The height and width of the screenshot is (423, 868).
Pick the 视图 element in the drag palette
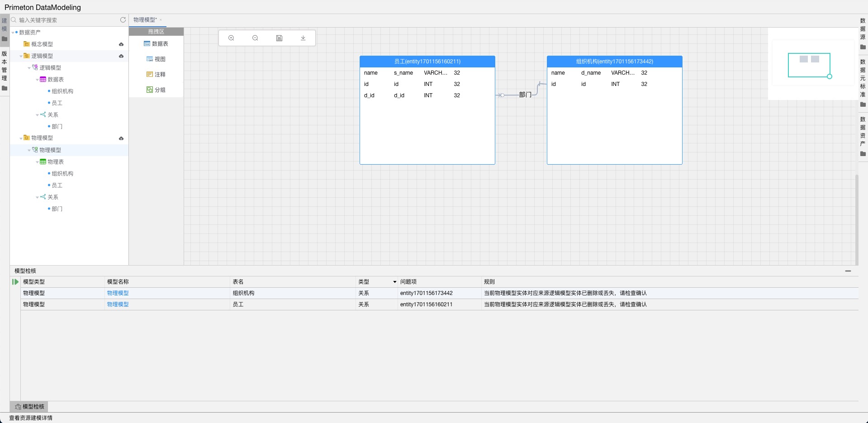[156, 59]
